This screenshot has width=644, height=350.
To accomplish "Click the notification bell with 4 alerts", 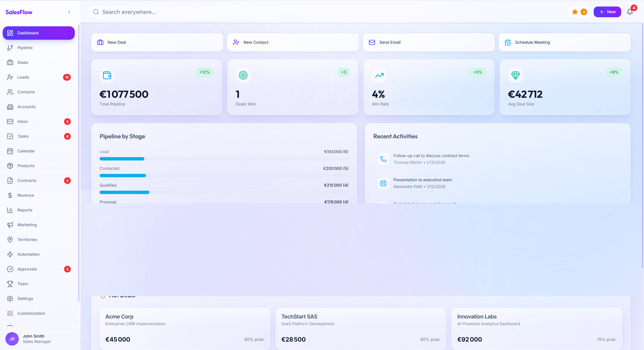I will click(630, 12).
